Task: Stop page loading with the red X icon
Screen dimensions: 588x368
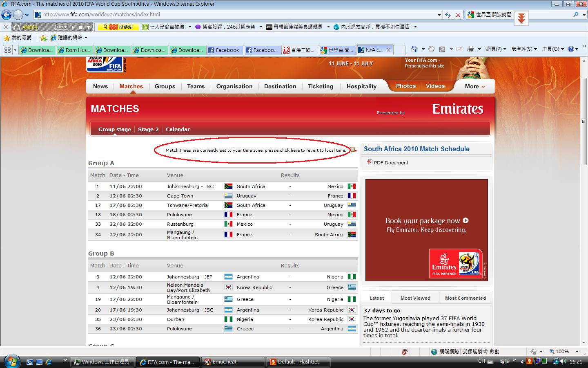Action: click(458, 15)
